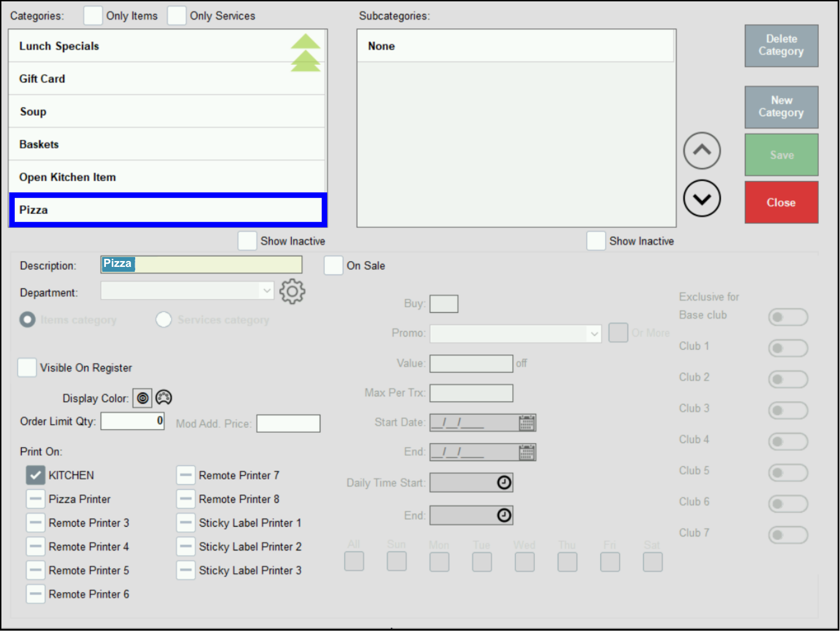Toggle the Club 4 switch

(x=788, y=441)
